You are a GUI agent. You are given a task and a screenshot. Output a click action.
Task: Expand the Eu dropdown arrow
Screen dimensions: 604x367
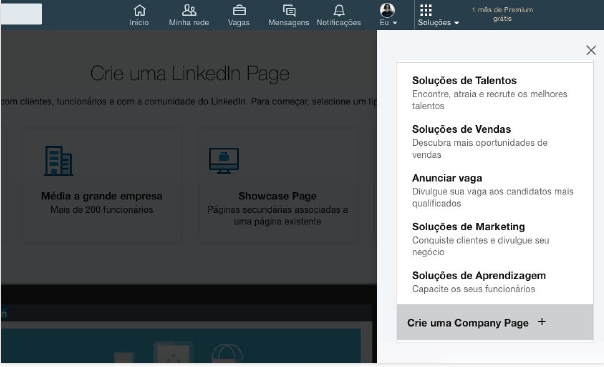[395, 23]
